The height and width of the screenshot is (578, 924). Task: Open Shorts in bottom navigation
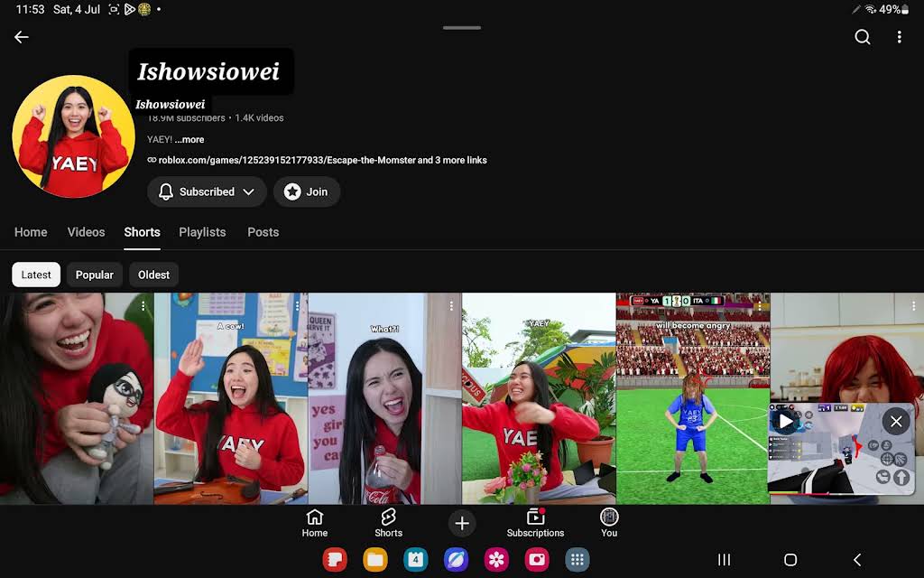click(x=388, y=523)
